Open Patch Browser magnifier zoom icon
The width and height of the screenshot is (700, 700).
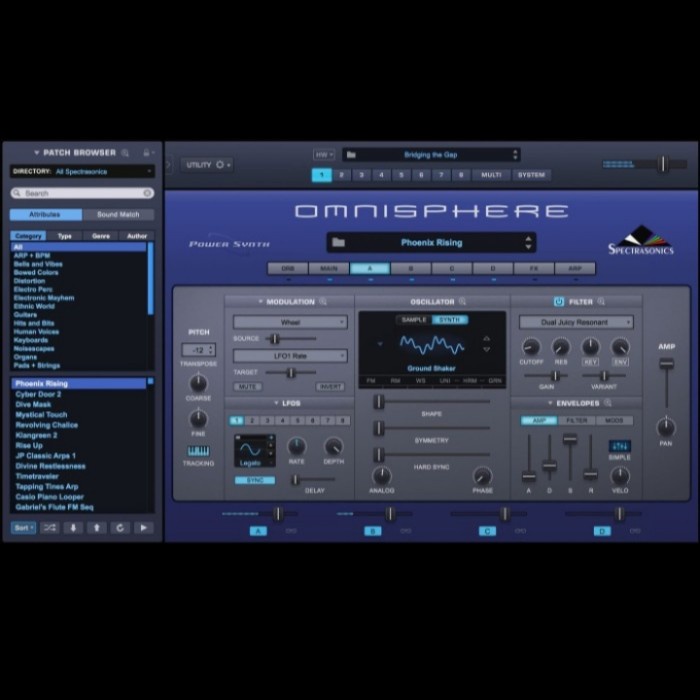pyautogui.click(x=125, y=153)
